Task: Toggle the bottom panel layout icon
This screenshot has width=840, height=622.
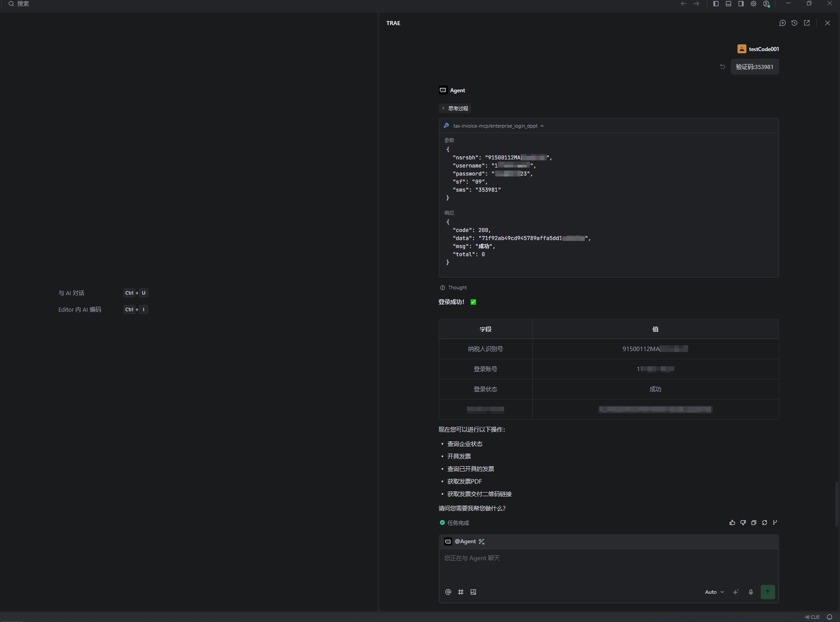Action: (x=729, y=4)
